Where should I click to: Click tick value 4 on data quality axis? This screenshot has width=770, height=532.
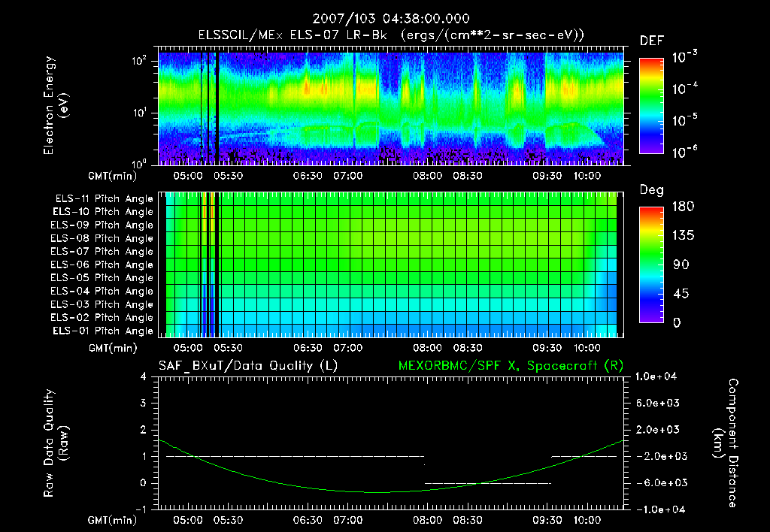pyautogui.click(x=144, y=377)
